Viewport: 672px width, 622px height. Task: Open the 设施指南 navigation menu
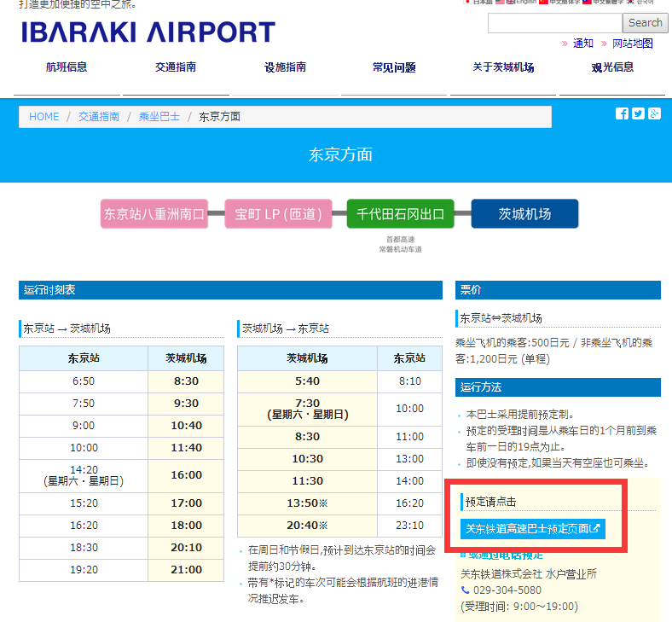tap(285, 67)
